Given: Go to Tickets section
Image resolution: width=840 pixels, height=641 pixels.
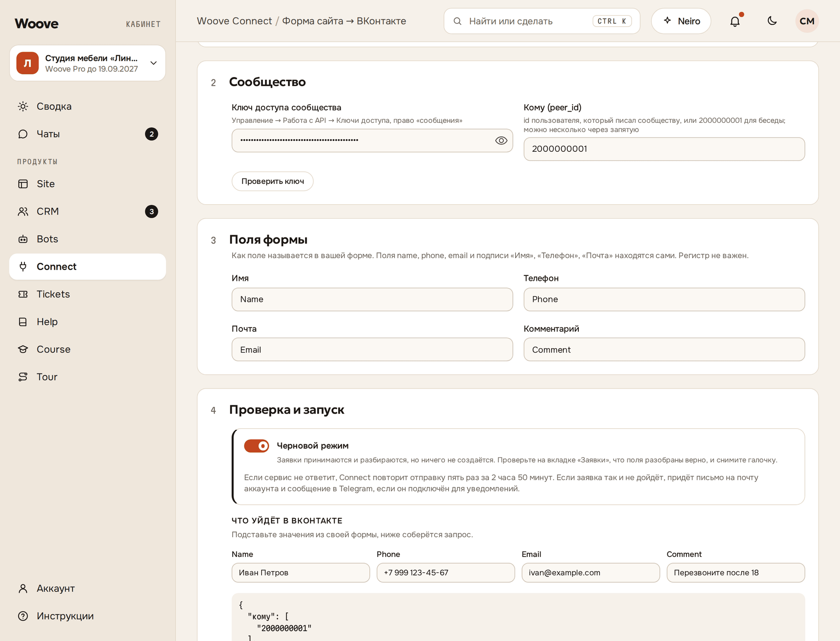Looking at the screenshot, I should tap(88, 294).
